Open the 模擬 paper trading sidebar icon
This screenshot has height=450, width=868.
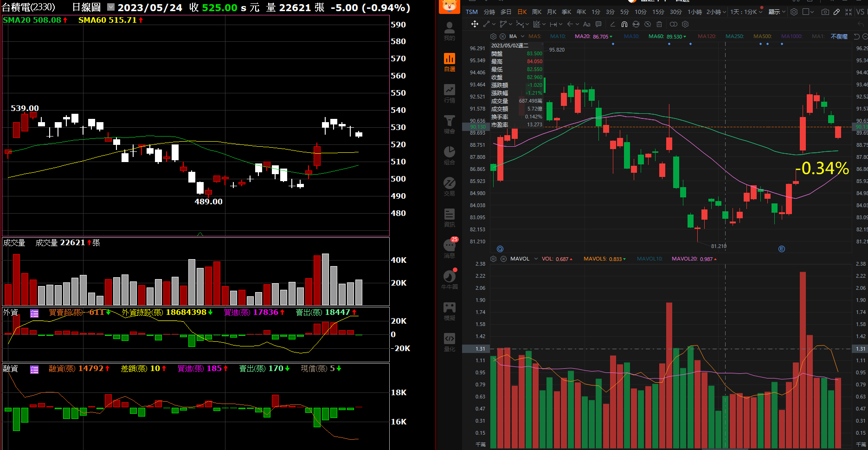(x=450, y=311)
